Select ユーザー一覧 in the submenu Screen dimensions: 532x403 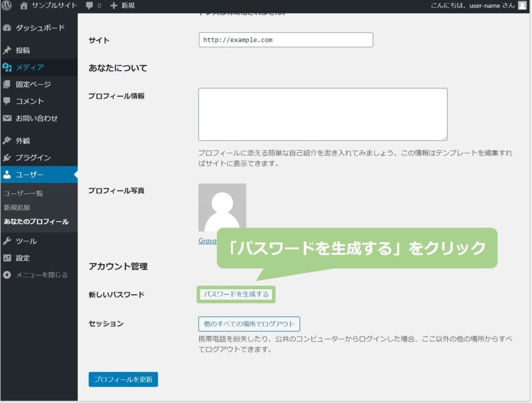(x=23, y=193)
